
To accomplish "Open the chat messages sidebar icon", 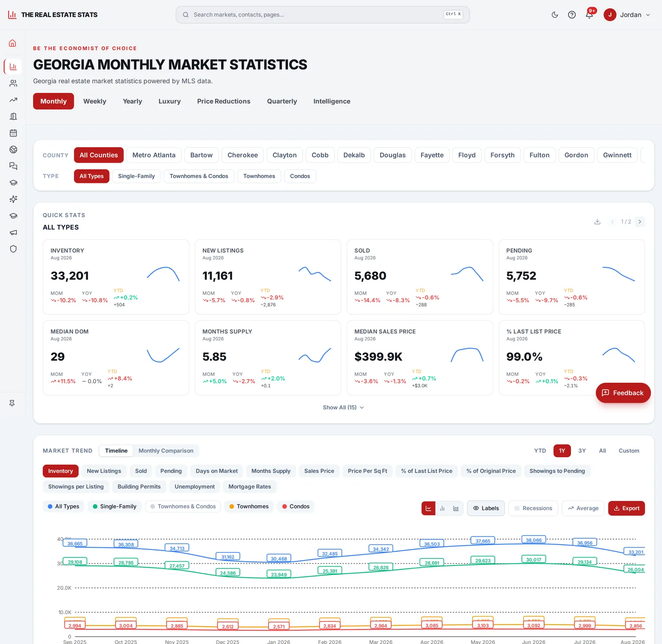I will pyautogui.click(x=13, y=166).
